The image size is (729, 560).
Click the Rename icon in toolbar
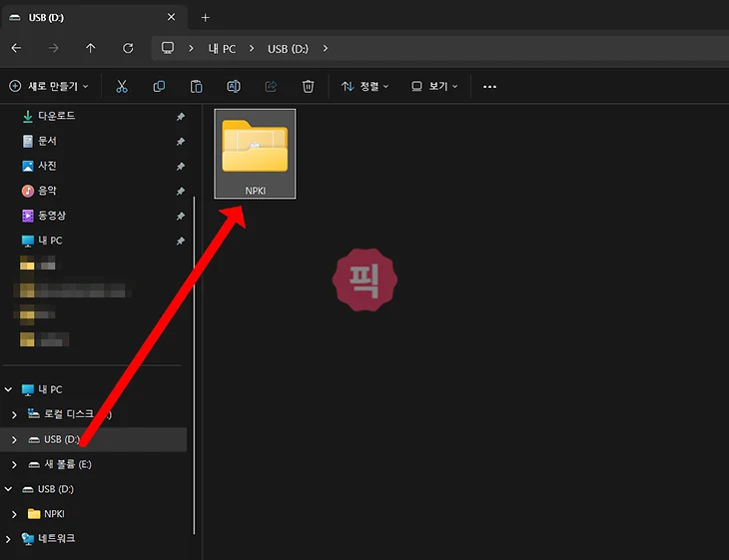click(x=234, y=87)
